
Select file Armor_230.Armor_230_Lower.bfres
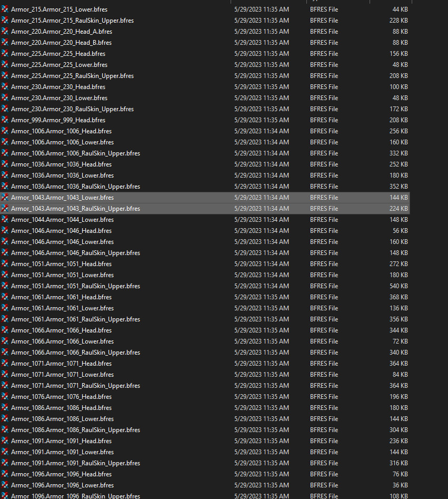pyautogui.click(x=59, y=98)
